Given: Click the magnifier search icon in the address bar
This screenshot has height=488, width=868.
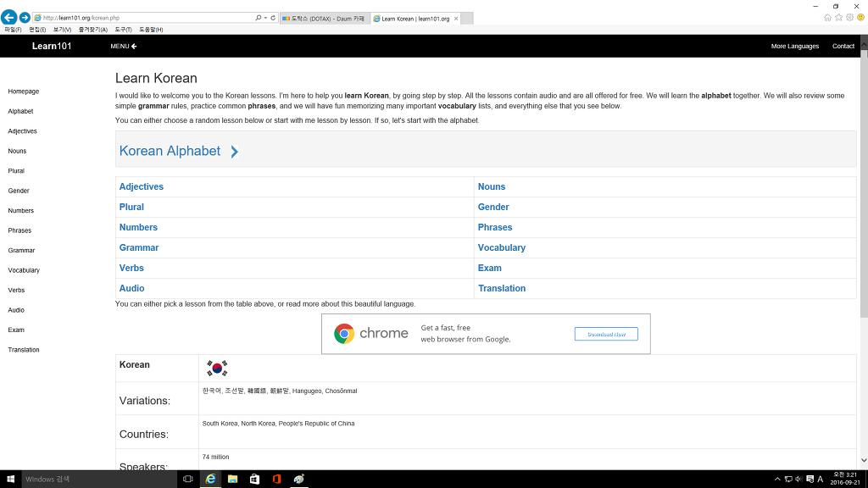Looking at the screenshot, I should [258, 18].
